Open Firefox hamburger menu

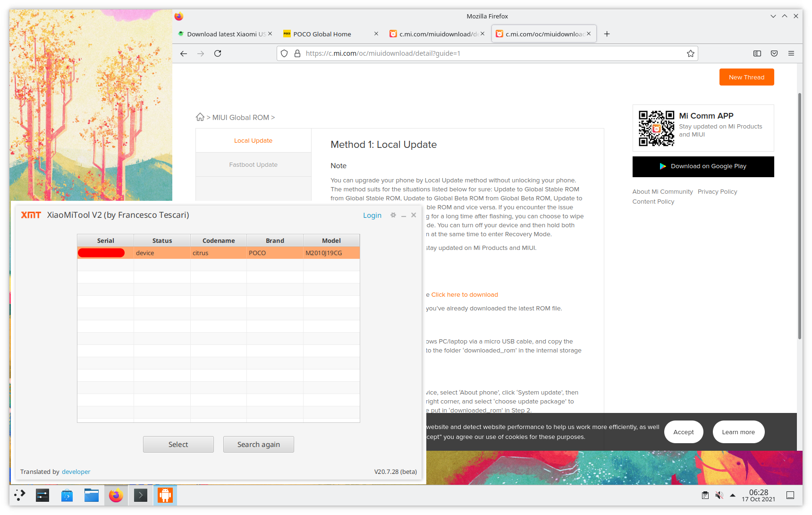click(x=791, y=53)
